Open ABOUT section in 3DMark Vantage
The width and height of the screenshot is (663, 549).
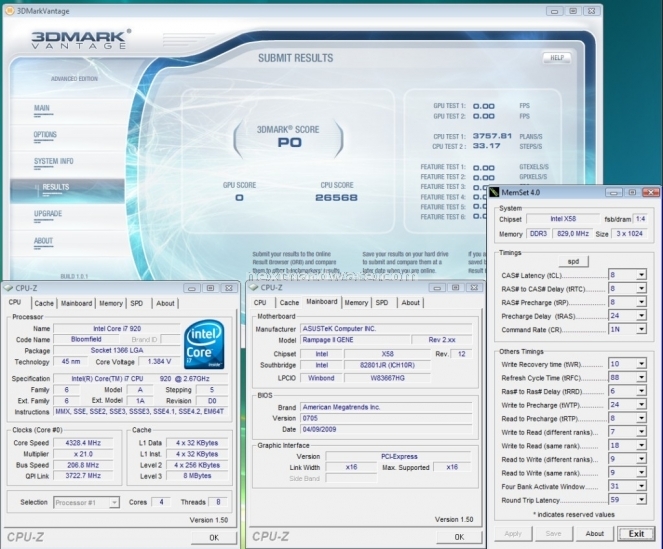coord(43,241)
